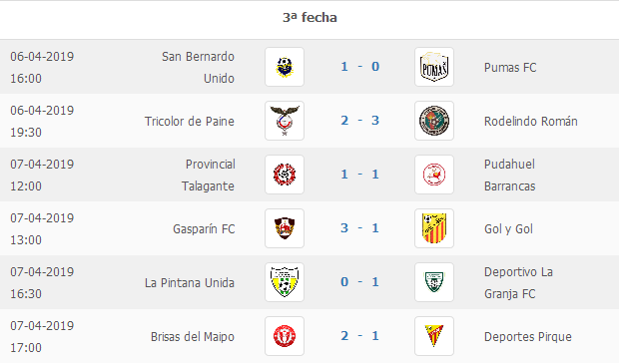The height and width of the screenshot is (364, 619).
Task: Click the Brisas del Maipo team name
Action: pos(193,336)
